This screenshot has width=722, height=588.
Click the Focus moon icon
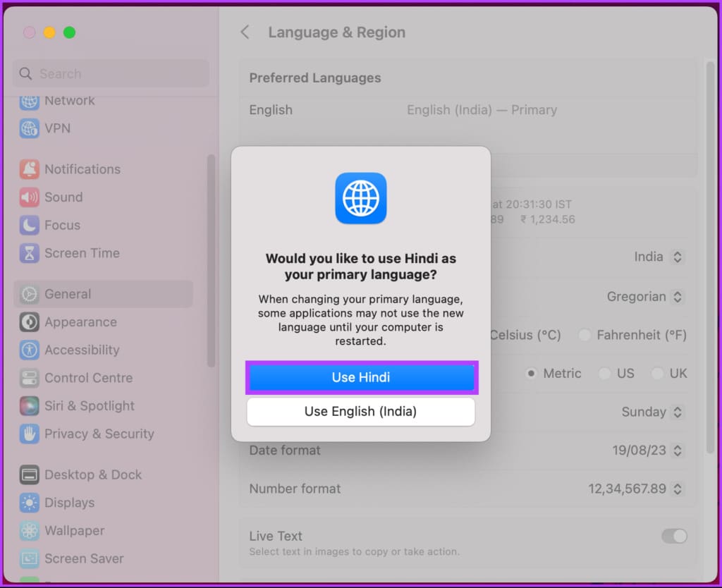[x=30, y=225]
